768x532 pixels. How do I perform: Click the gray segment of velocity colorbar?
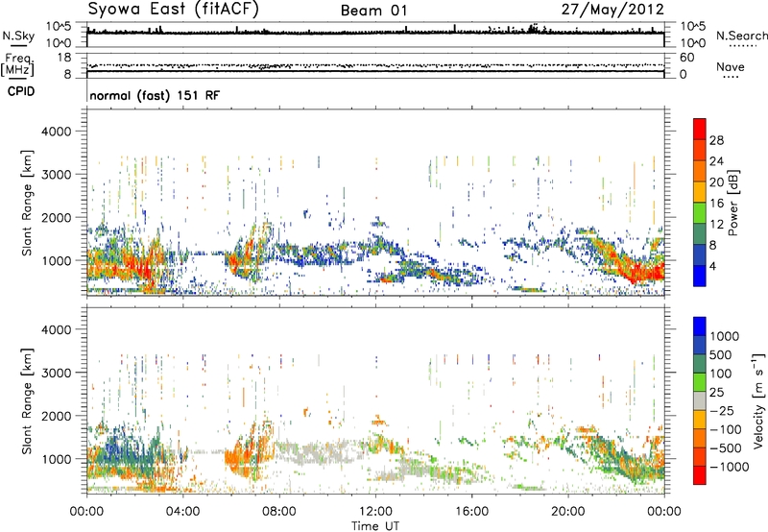pyautogui.click(x=700, y=401)
